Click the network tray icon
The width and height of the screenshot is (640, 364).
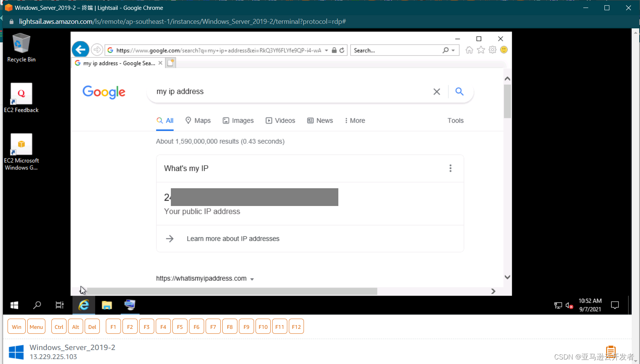[558, 305]
